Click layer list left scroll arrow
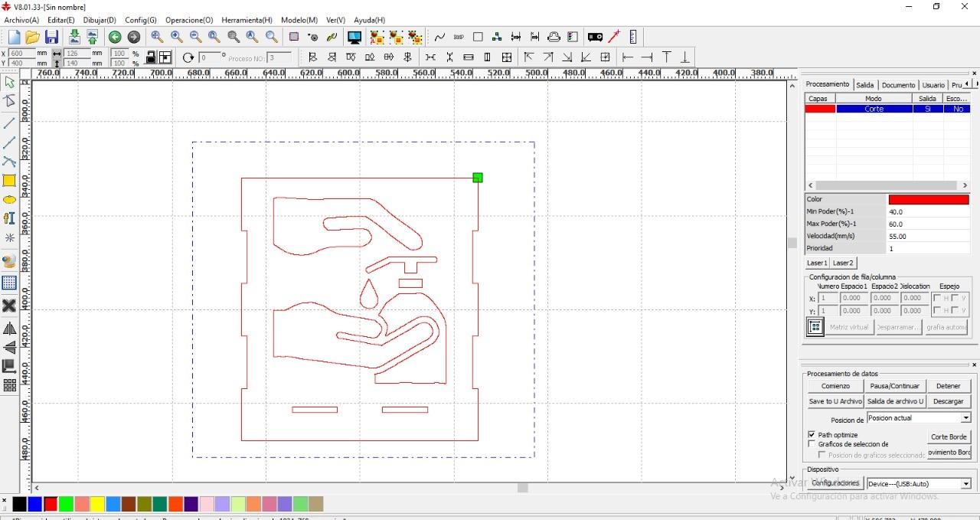980x520 pixels. [810, 185]
